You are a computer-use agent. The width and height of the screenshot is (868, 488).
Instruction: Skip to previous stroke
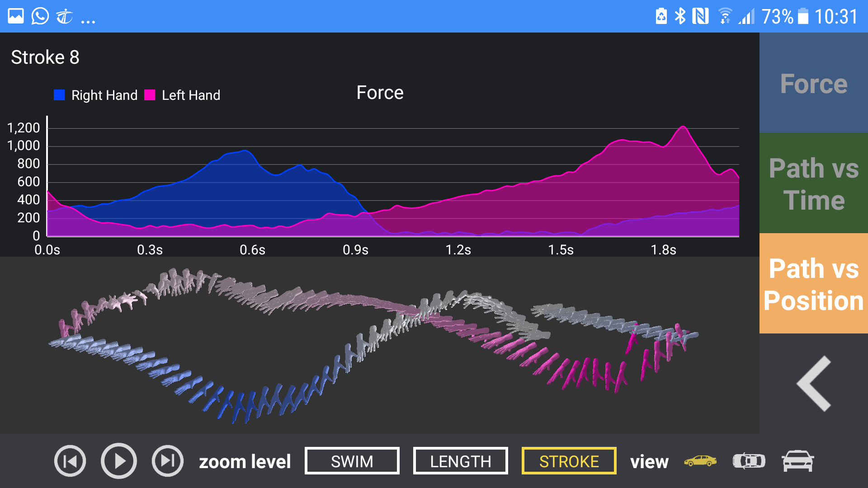70,461
